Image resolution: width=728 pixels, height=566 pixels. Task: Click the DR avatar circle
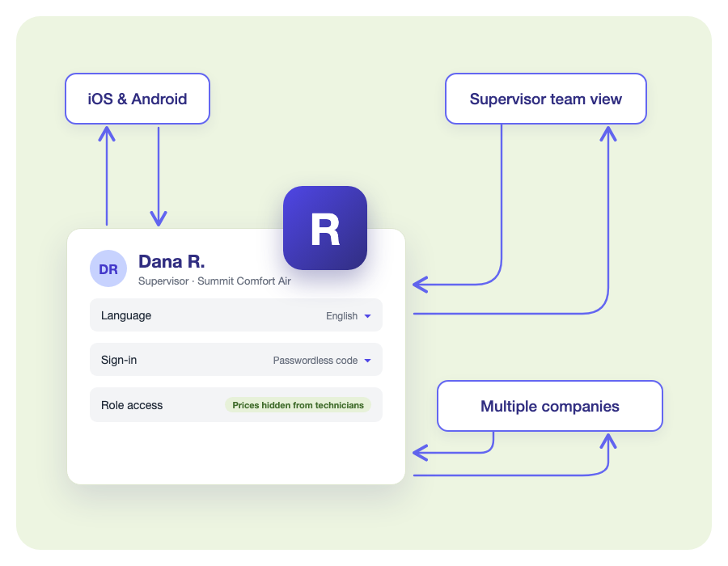tap(108, 268)
